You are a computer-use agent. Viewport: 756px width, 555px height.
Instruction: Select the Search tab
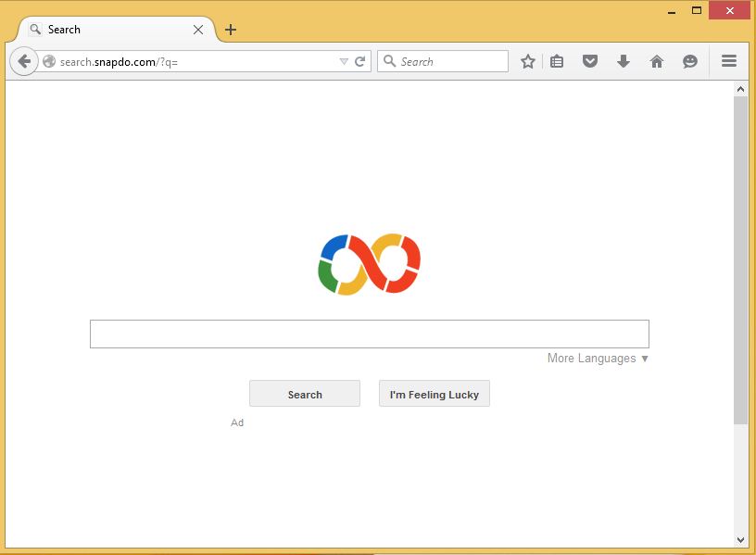pyautogui.click(x=116, y=30)
